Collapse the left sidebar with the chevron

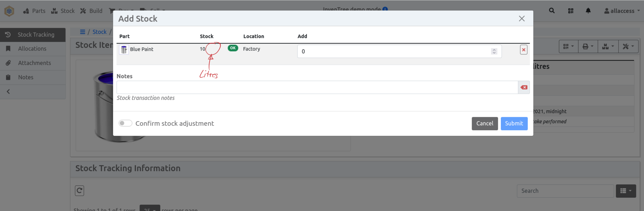click(x=8, y=91)
